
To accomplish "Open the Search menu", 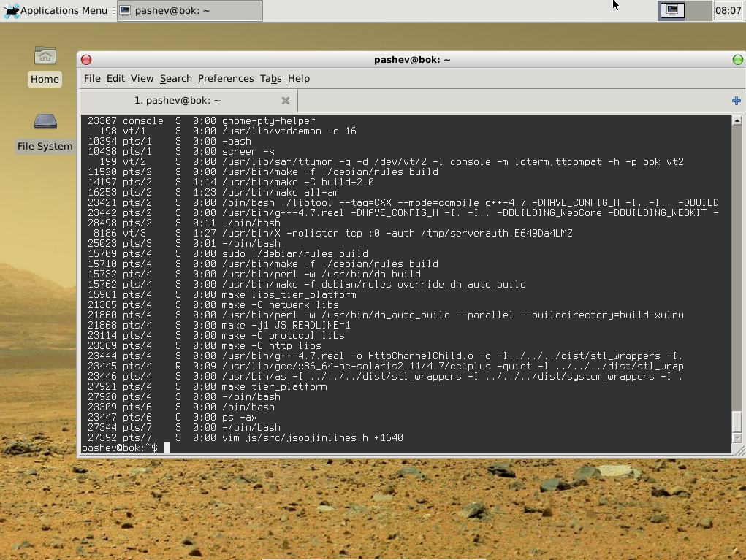I will tap(175, 78).
